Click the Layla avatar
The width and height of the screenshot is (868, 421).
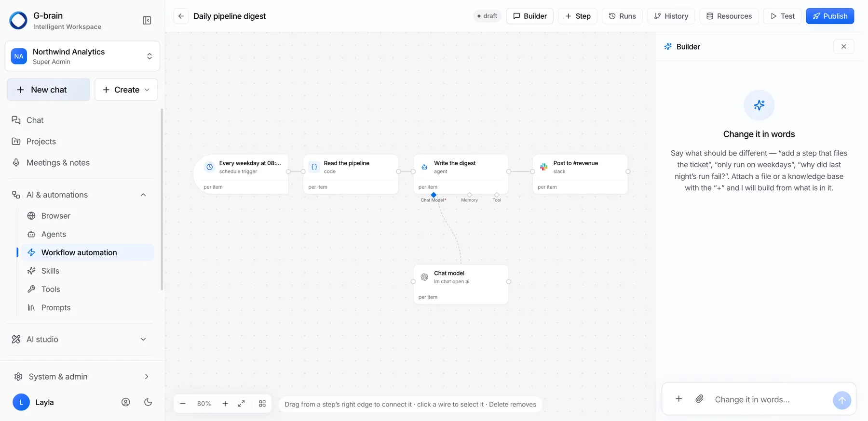(21, 402)
